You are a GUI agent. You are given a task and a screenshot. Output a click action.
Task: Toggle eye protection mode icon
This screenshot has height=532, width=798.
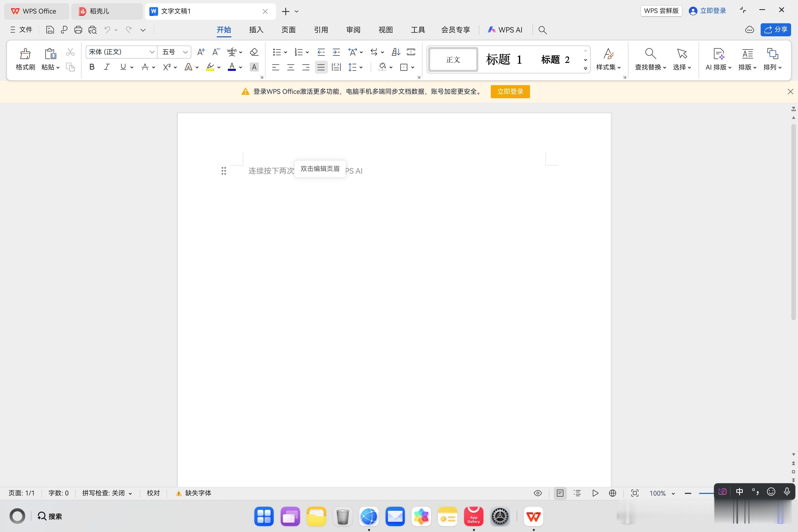point(538,493)
